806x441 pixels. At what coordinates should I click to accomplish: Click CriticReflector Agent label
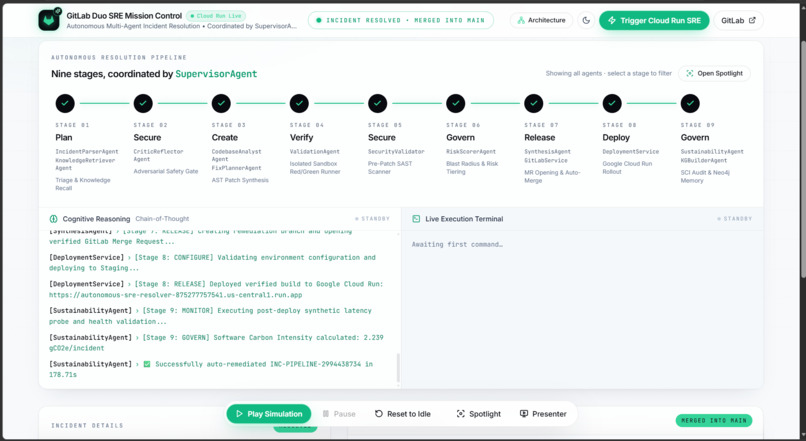coord(158,155)
